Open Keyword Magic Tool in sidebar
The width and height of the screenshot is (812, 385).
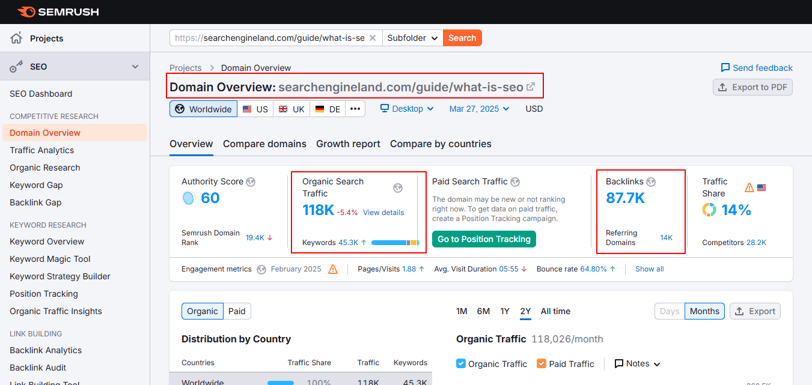tap(50, 259)
